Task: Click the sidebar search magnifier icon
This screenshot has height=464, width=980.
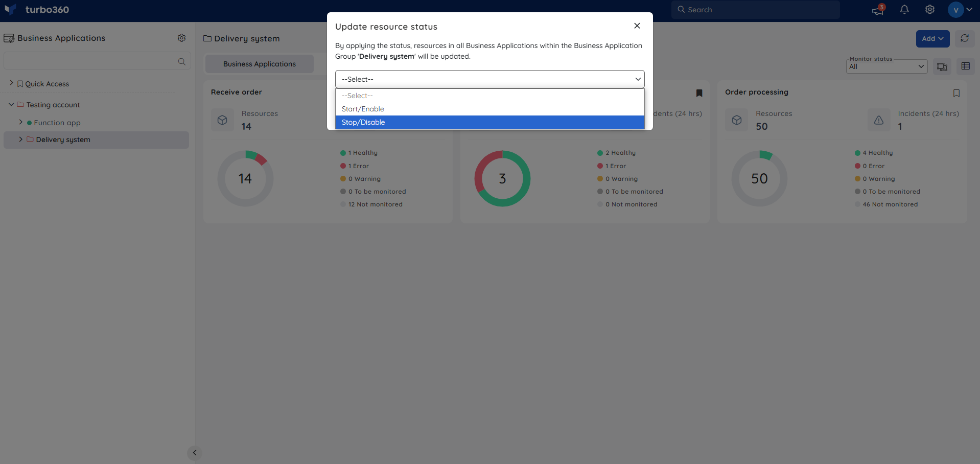Action: click(181, 61)
